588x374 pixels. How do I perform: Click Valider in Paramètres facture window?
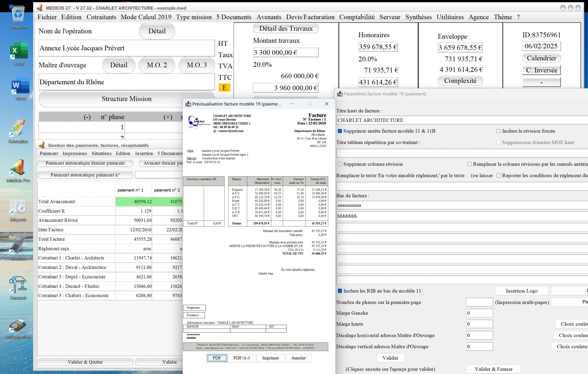tap(390, 358)
